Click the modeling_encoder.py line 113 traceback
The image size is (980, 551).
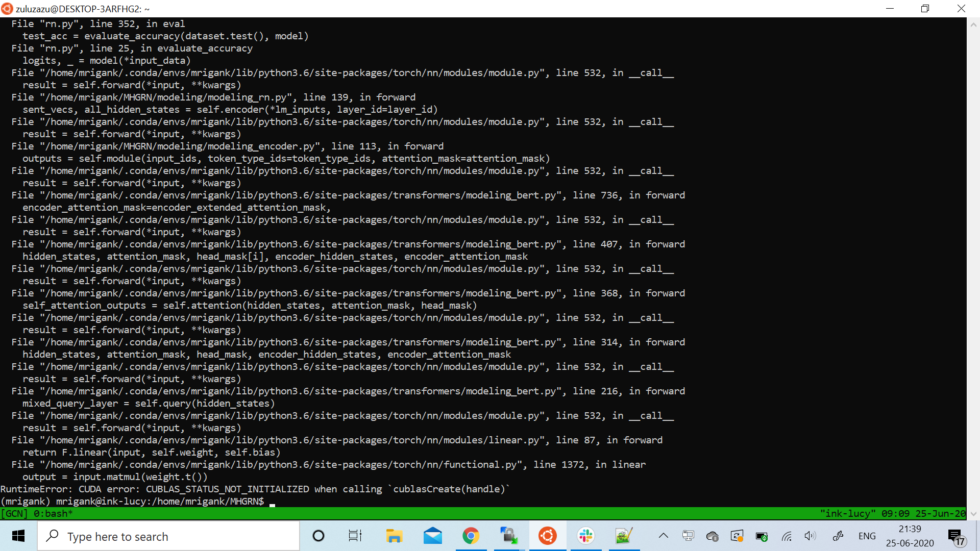click(228, 146)
